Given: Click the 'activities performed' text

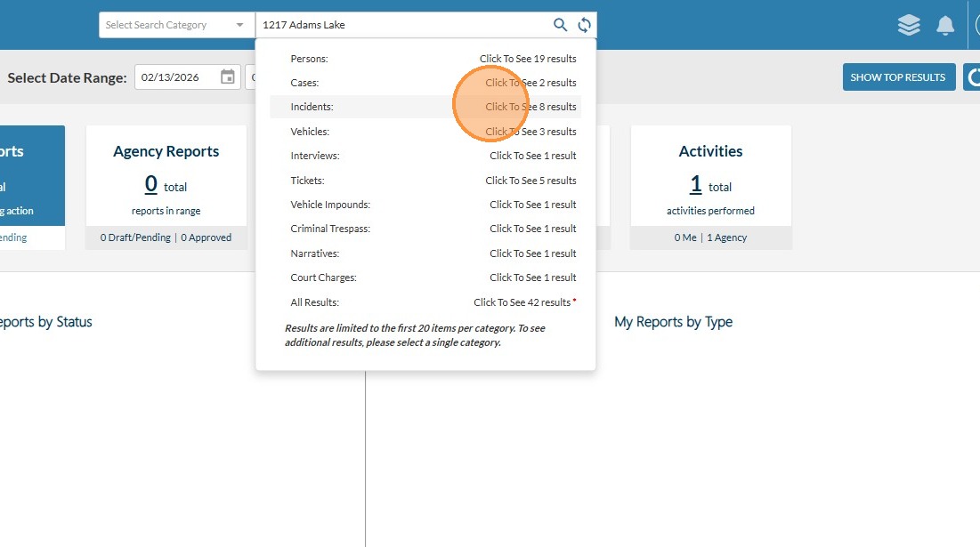Looking at the screenshot, I should [710, 211].
